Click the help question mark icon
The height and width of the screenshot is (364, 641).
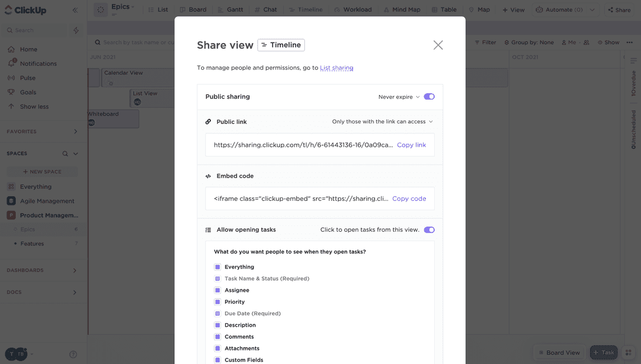click(x=73, y=354)
